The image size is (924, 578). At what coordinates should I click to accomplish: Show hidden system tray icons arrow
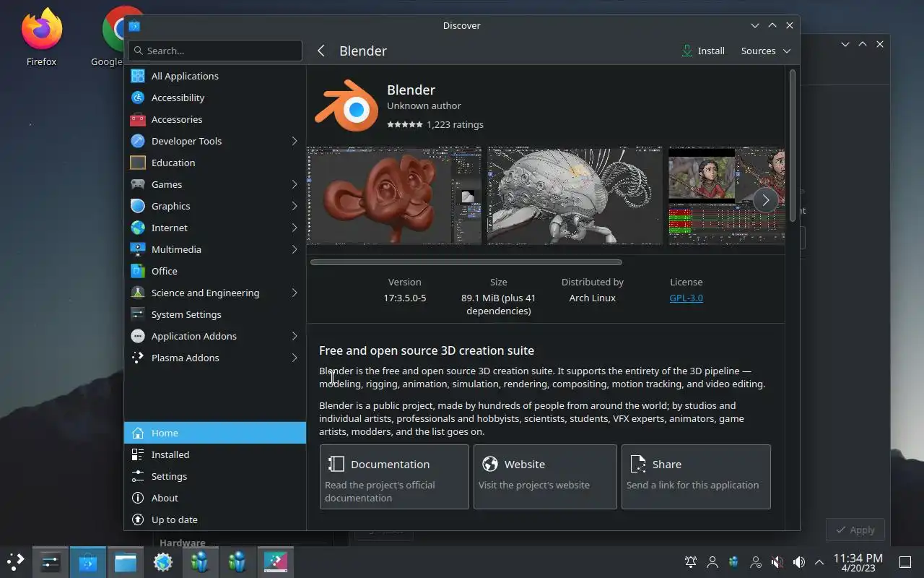819,561
